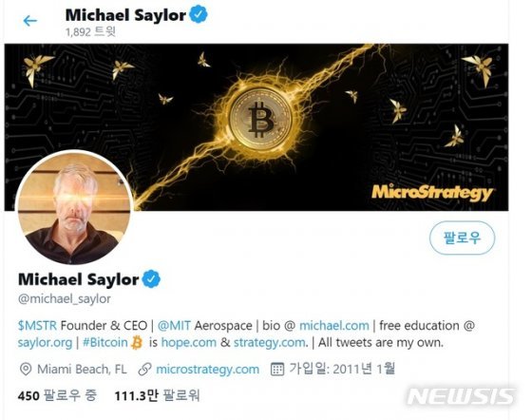Visit the michael.com link in bio
The width and height of the screenshot is (532, 420).
point(333,325)
